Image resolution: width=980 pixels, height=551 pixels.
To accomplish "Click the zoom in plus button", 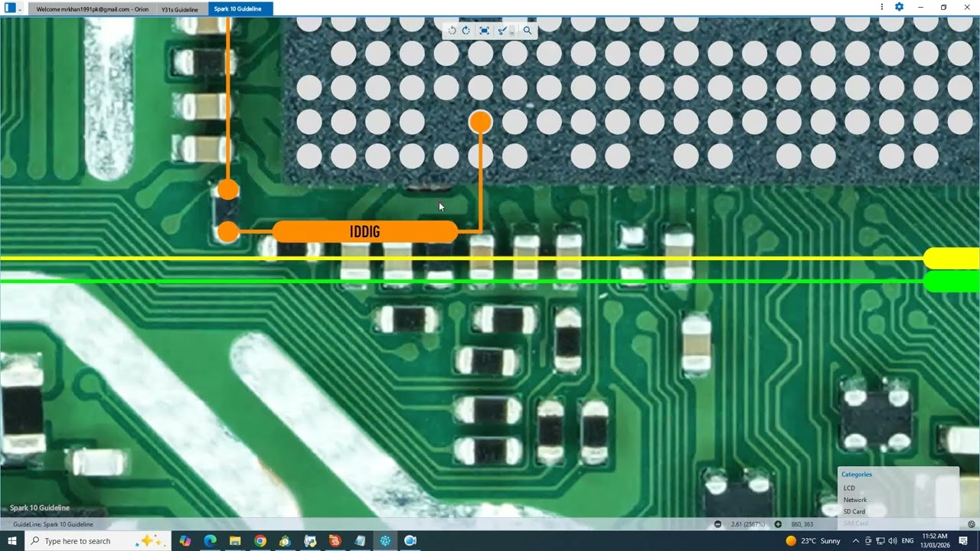I will tap(778, 524).
